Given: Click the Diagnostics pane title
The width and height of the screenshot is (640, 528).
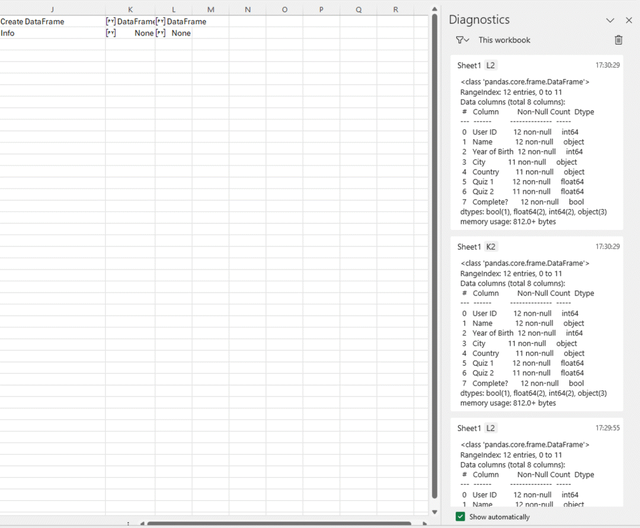Looking at the screenshot, I should pyautogui.click(x=479, y=20).
